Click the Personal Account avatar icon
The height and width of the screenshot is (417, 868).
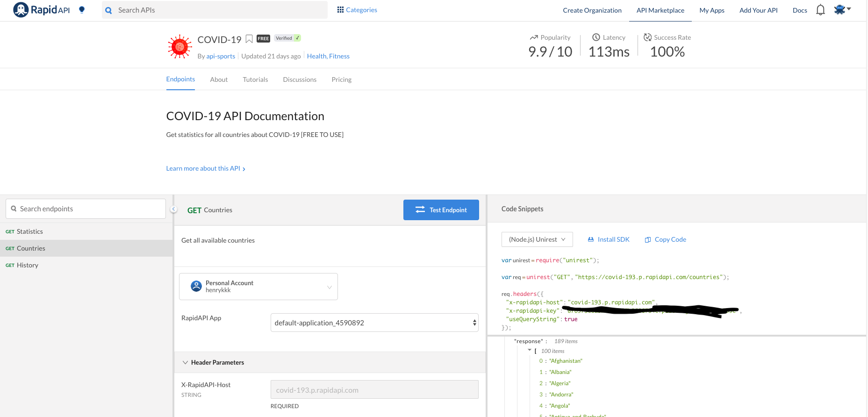[196, 286]
